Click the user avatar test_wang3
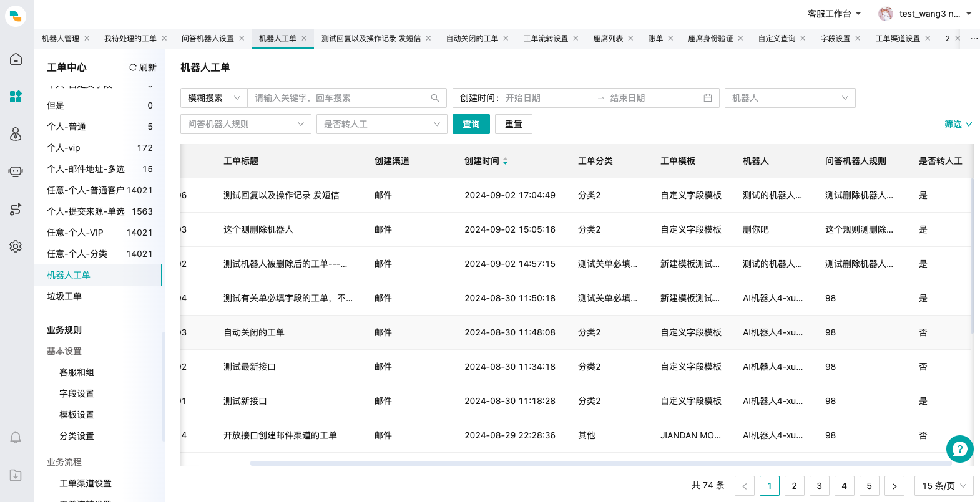 (x=886, y=14)
